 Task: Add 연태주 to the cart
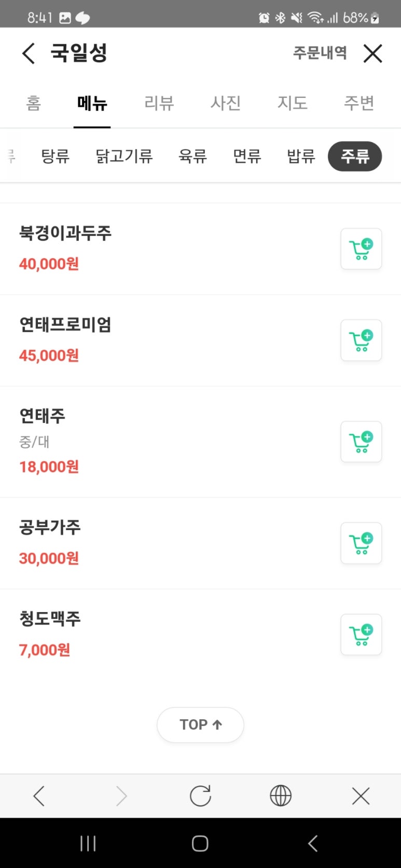(x=361, y=442)
